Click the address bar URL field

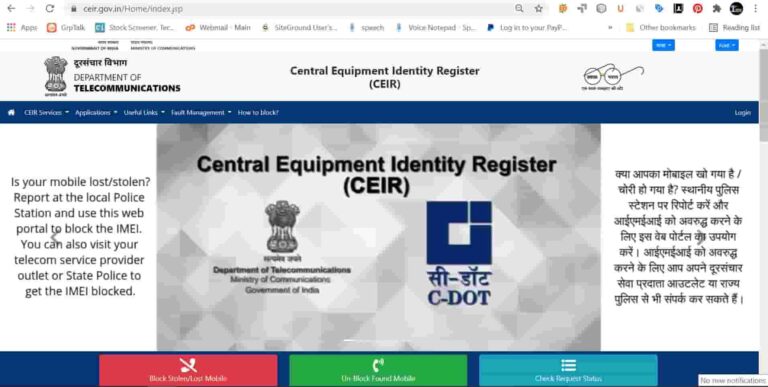[x=294, y=8]
